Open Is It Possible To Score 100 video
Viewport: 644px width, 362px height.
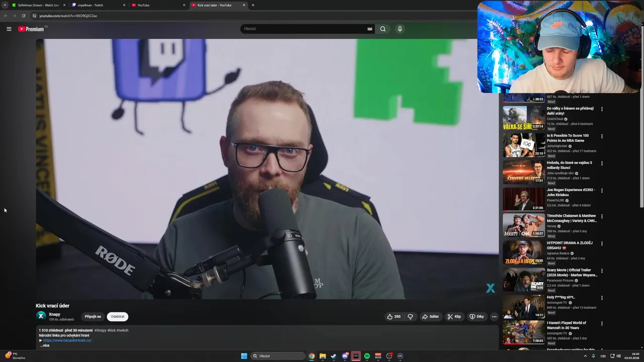pyautogui.click(x=568, y=138)
